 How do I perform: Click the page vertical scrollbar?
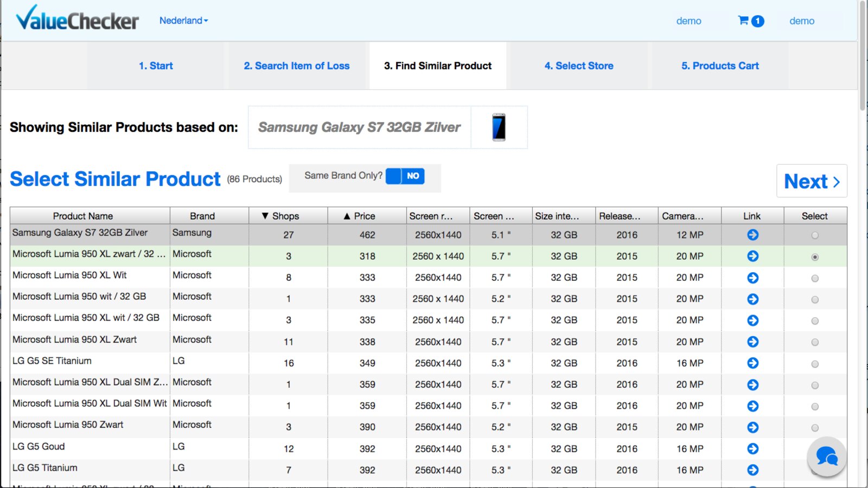(863, 55)
